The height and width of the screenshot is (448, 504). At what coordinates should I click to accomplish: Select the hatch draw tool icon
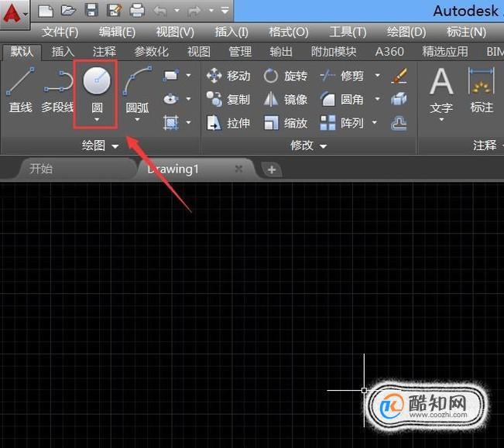pos(171,123)
